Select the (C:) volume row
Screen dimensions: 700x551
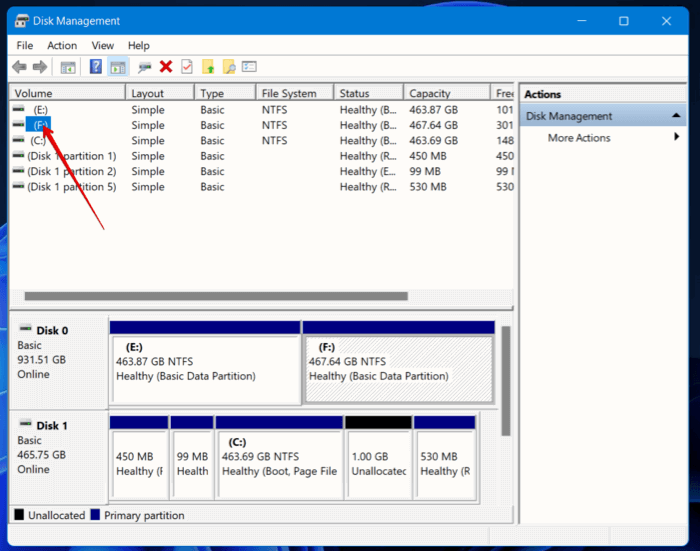click(261, 141)
